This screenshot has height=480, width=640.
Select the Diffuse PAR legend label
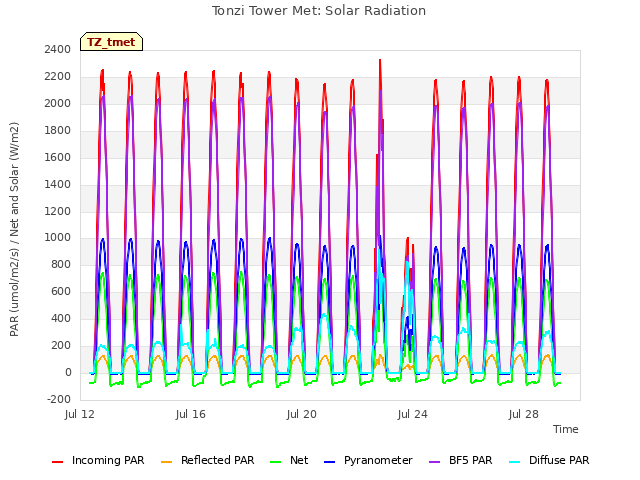559,460
